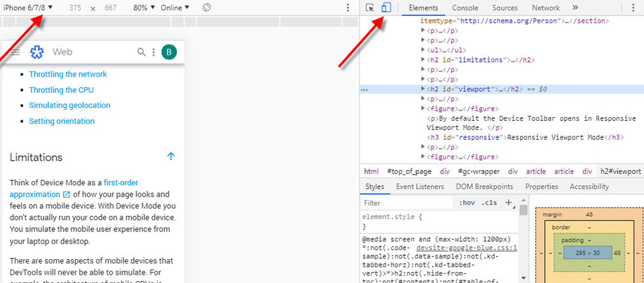Follow Setting orientation link
Viewport: 644px width, 283px height.
pos(62,121)
